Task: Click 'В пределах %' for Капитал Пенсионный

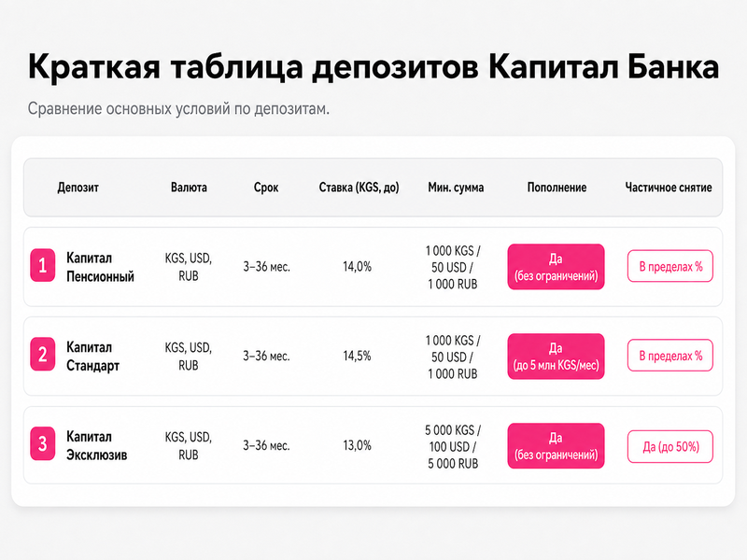Action: coord(670,266)
